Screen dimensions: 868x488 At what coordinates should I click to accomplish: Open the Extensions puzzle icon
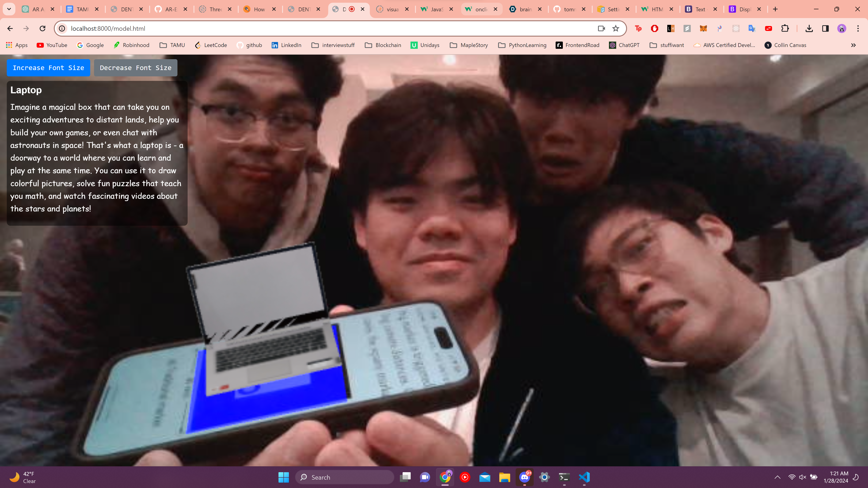pyautogui.click(x=785, y=29)
